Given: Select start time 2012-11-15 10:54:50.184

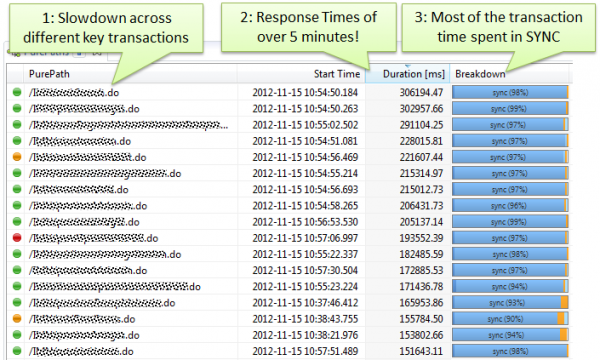Looking at the screenshot, I should (305, 92).
